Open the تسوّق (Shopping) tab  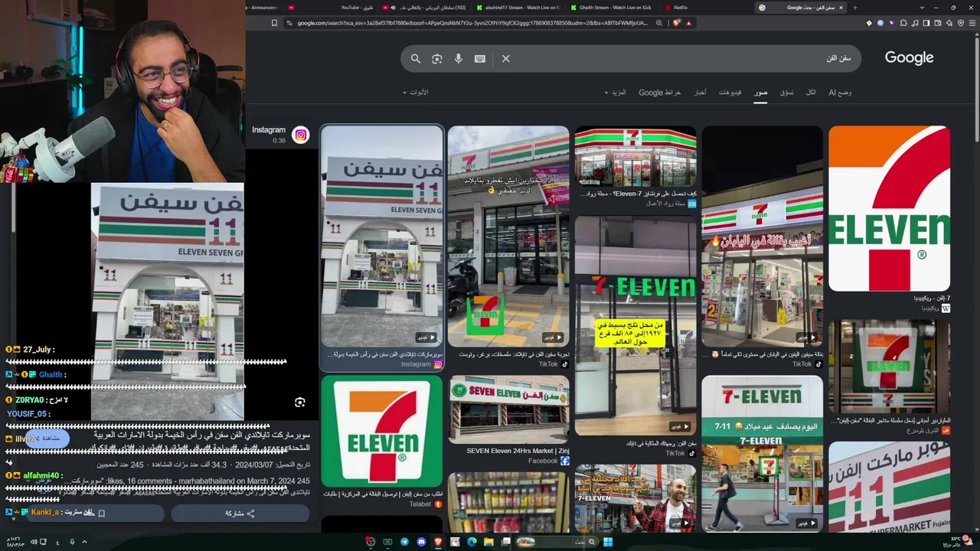point(786,93)
